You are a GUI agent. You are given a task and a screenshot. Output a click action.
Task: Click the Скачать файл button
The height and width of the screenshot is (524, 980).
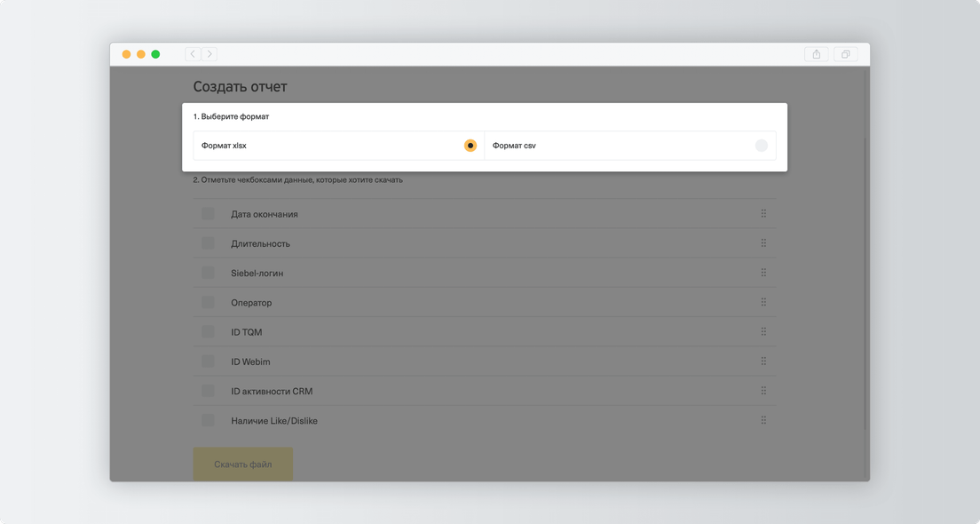242,464
